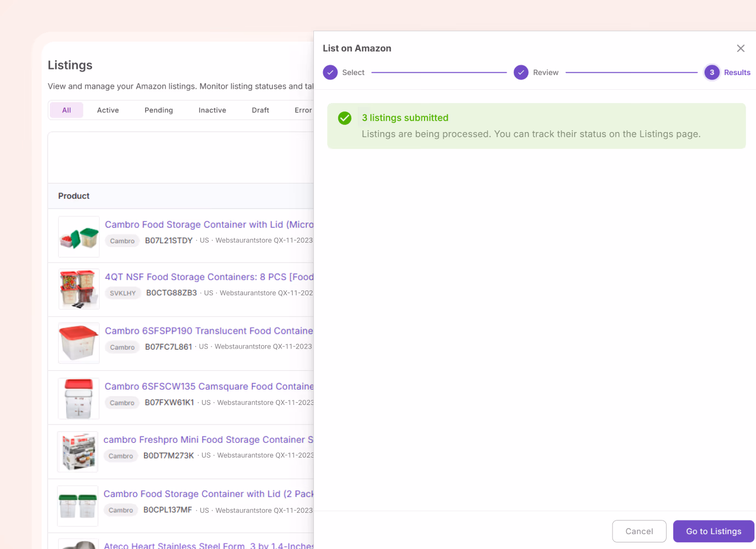Click the Select step checkmark icon
The height and width of the screenshot is (549, 756).
tap(330, 72)
